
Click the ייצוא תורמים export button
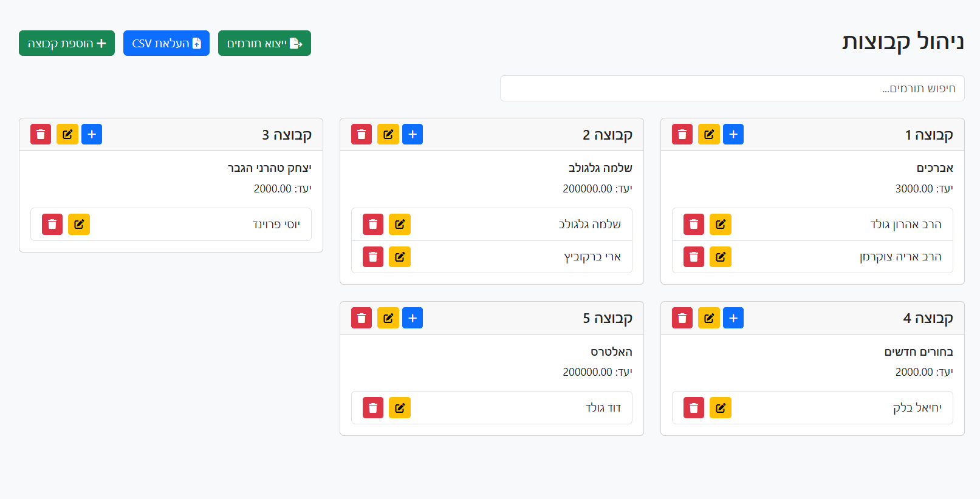click(x=264, y=43)
